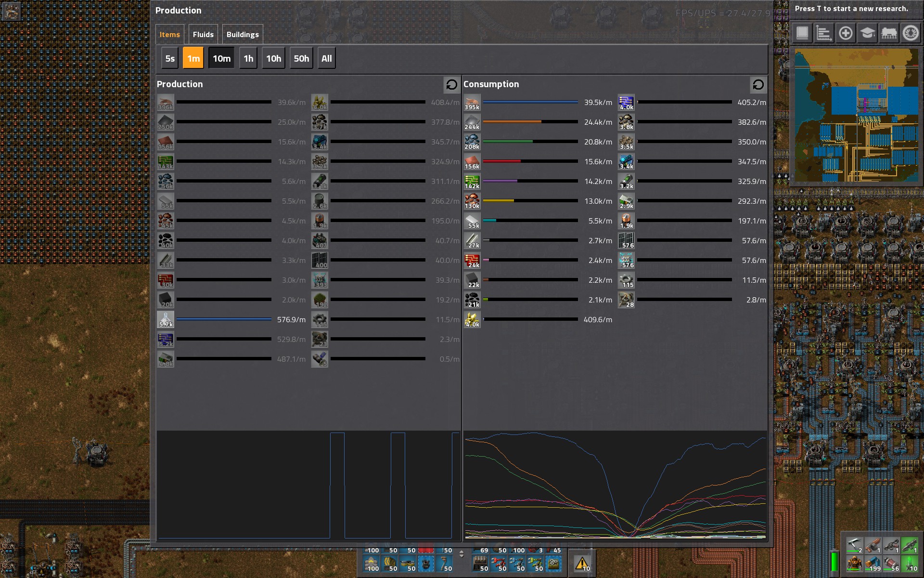Select copper cable 396k in Production list
924x578 pixels.
[166, 103]
